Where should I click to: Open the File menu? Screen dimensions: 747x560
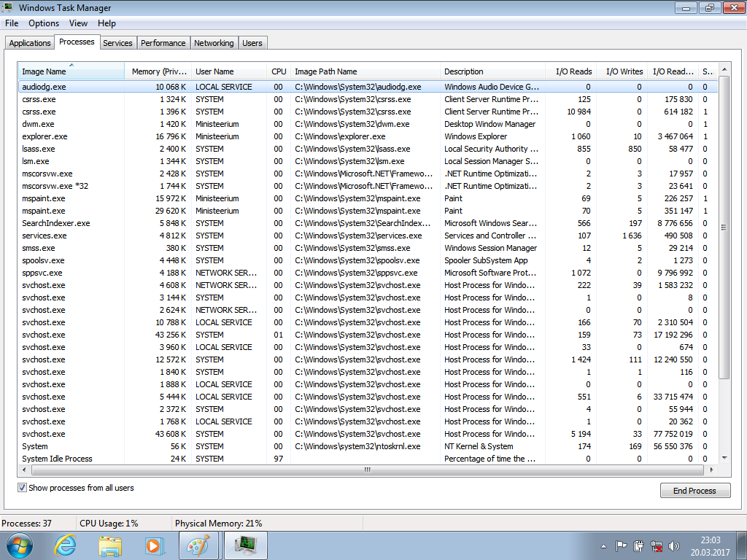point(12,23)
